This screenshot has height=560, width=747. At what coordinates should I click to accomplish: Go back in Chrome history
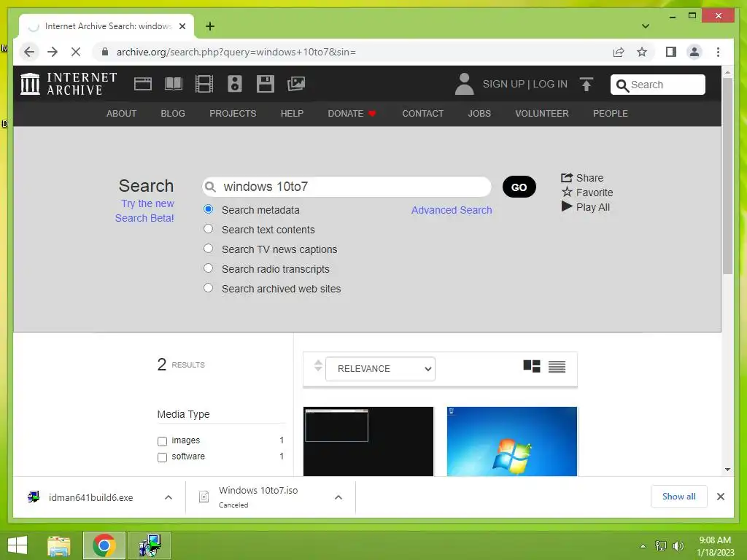tap(29, 52)
